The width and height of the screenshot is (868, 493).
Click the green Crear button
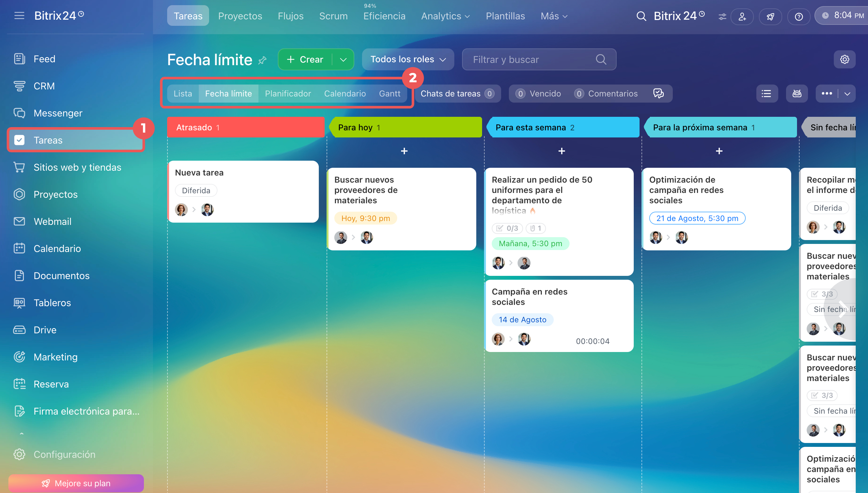tap(305, 60)
